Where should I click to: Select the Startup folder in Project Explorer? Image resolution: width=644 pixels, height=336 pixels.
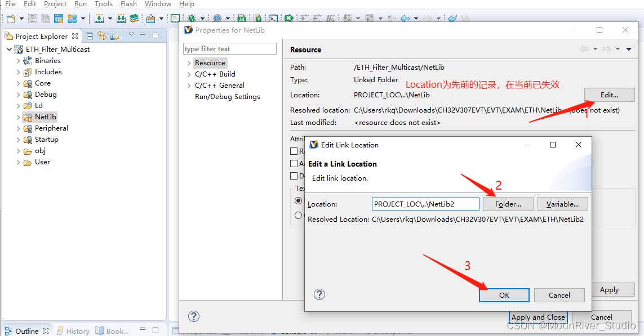pyautogui.click(x=46, y=140)
